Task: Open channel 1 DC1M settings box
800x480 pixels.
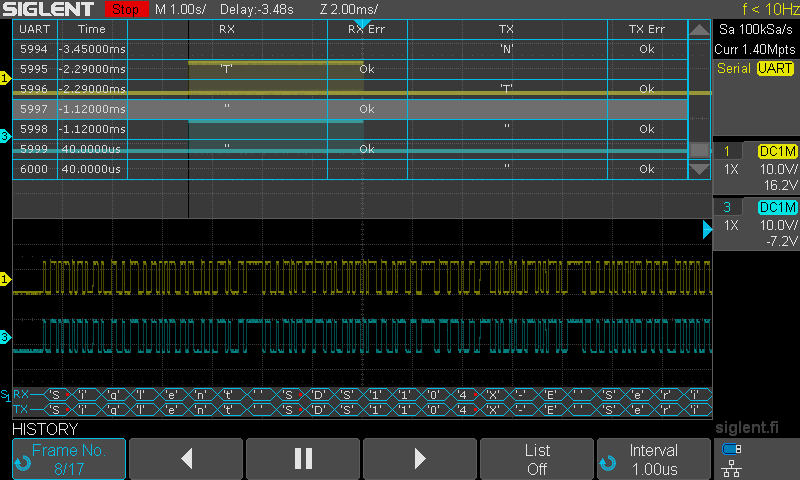Action: click(756, 167)
